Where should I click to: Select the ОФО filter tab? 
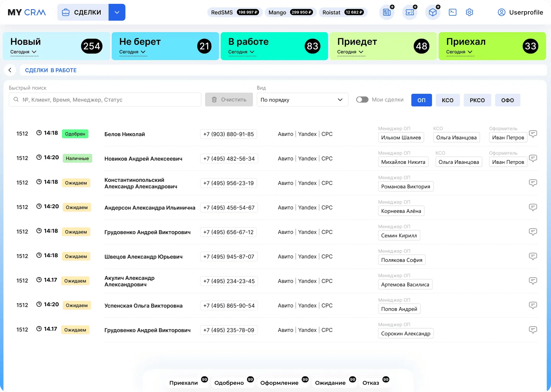(508, 100)
